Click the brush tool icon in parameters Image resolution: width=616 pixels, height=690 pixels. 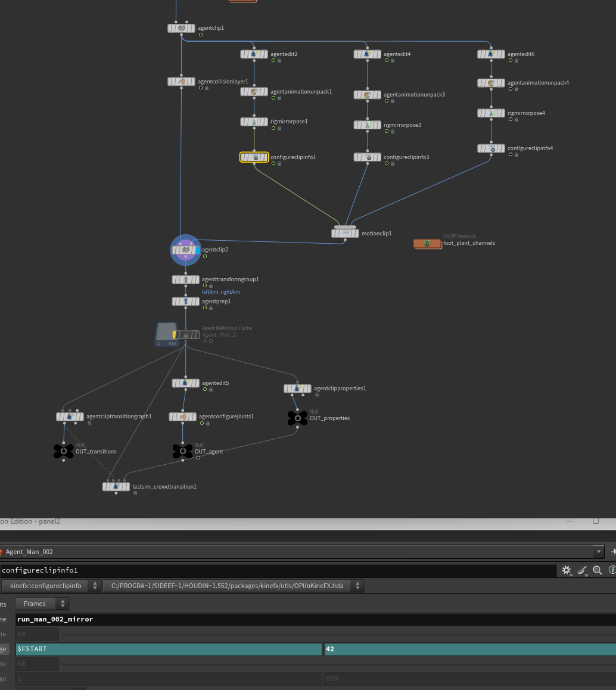pyautogui.click(x=582, y=570)
